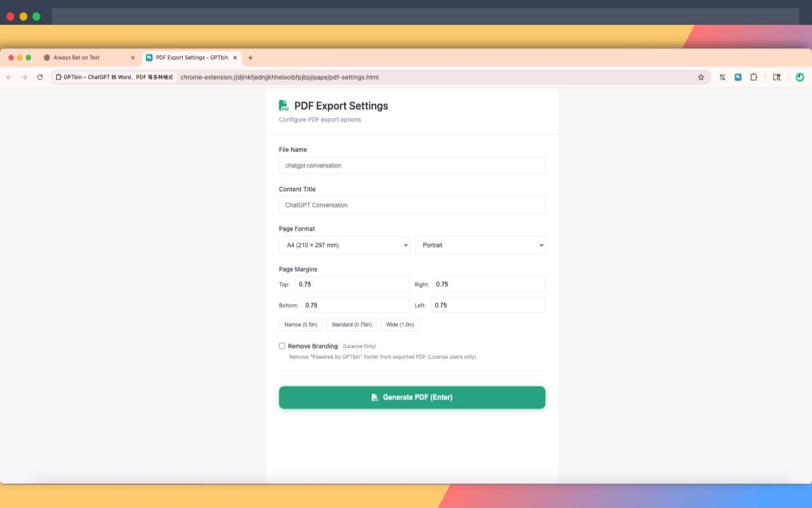Bookmark page with the star icon
This screenshot has height=508, width=812.
(701, 77)
